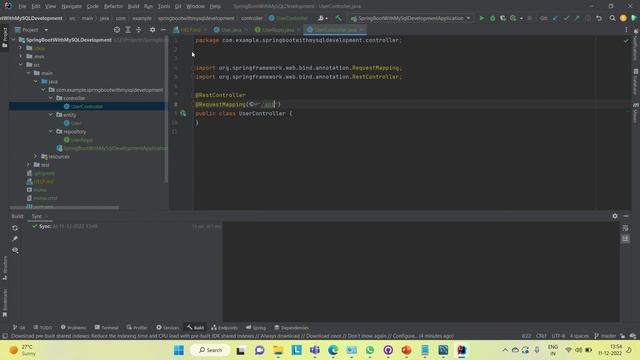The image size is (640, 360).
Task: Click Select Opened File target icon
Action: 117,30
